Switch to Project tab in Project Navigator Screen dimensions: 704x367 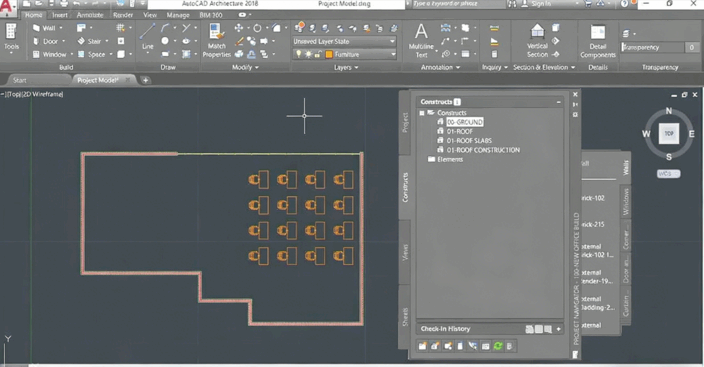pos(405,122)
